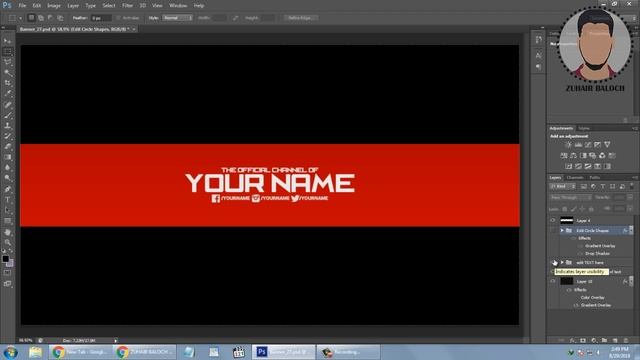The width and height of the screenshot is (640, 360).
Task: Toggle Effects visibility under Edit Circle Shapes
Action: coord(573,238)
